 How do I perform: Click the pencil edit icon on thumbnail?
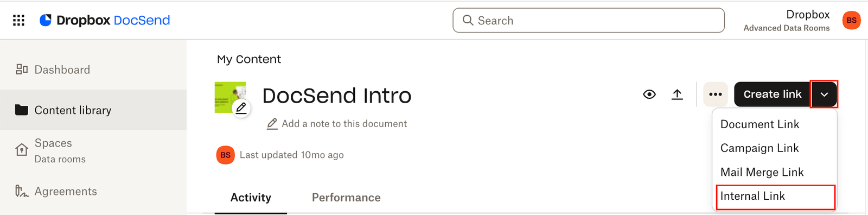[241, 108]
